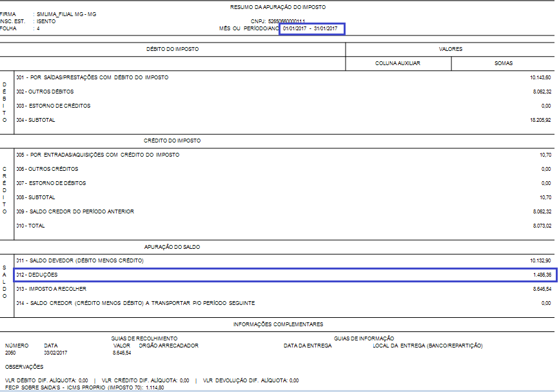The height and width of the screenshot is (392, 559).
Task: Click 'INFORMAÇÕES COMPLEMENTARES' section header
Action: coord(278,324)
